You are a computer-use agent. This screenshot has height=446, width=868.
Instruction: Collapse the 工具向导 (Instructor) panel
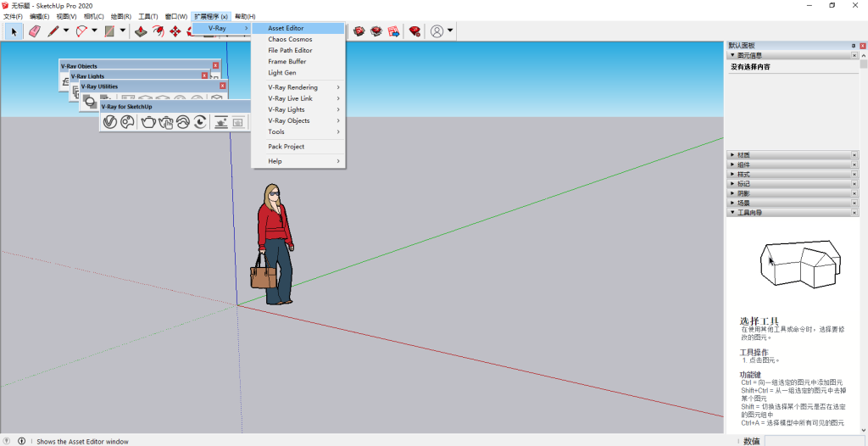coord(749,213)
